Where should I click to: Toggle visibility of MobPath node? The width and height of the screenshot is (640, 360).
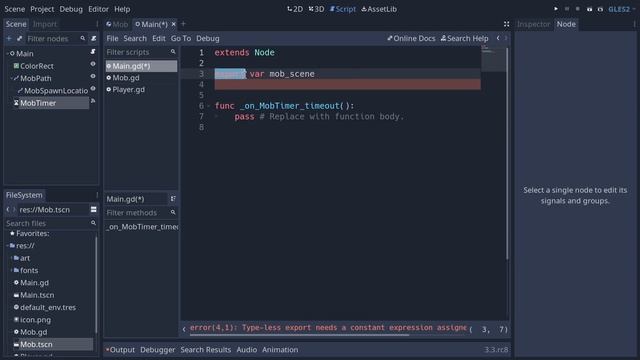(93, 76)
